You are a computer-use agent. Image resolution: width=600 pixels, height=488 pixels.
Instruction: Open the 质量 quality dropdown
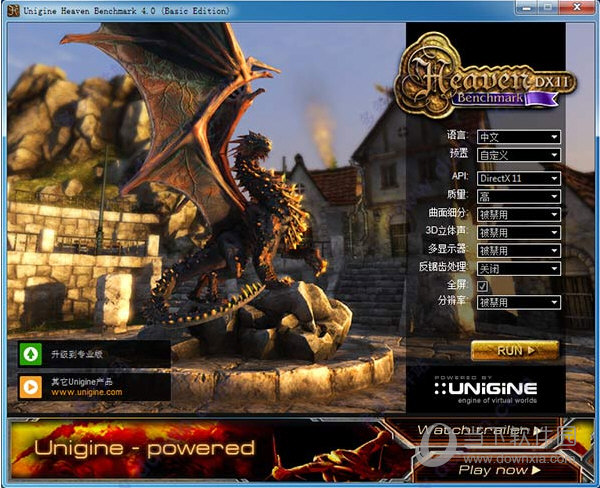[x=518, y=197]
